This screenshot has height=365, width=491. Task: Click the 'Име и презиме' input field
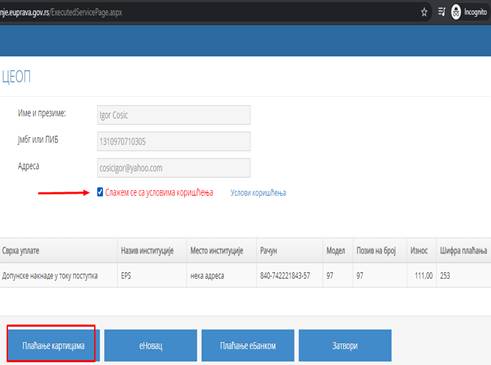click(174, 115)
